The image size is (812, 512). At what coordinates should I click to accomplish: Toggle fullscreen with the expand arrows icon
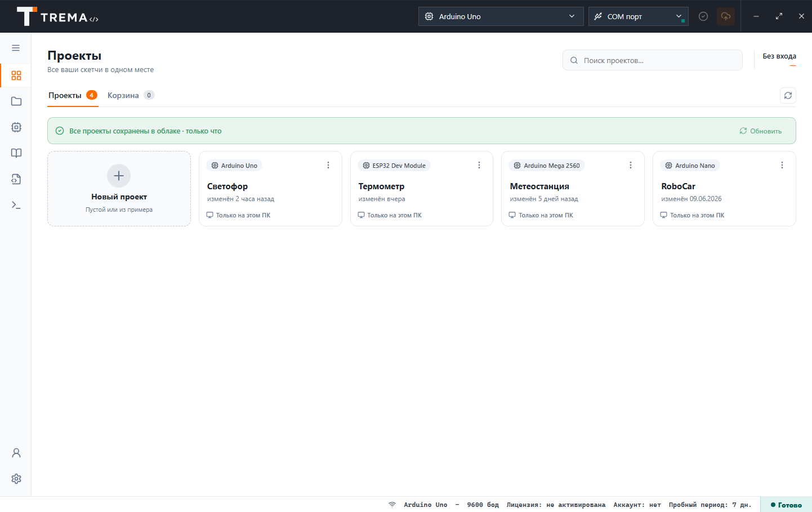click(x=779, y=16)
